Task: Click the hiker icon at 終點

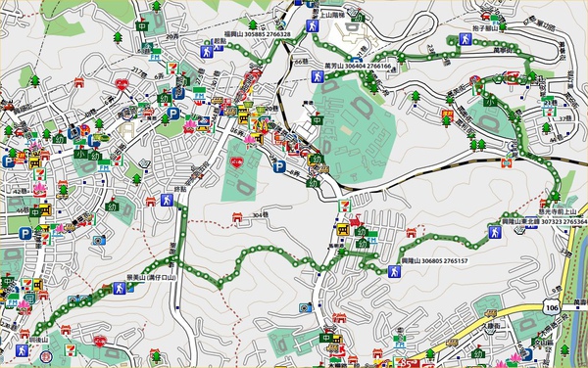Action: click(167, 200)
